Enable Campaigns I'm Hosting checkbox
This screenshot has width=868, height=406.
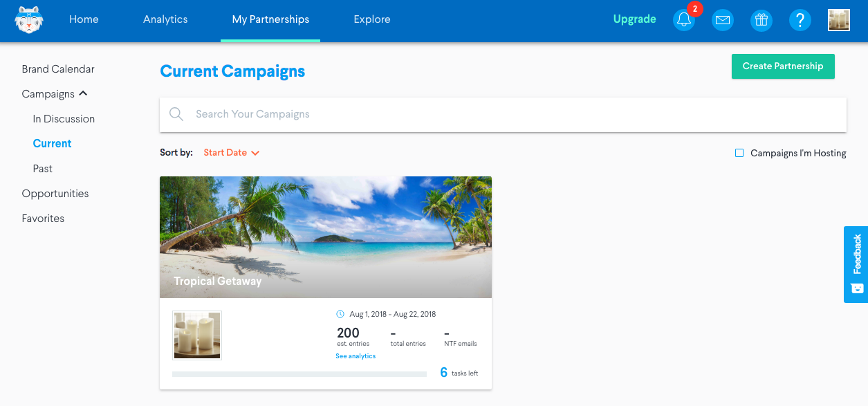(739, 153)
